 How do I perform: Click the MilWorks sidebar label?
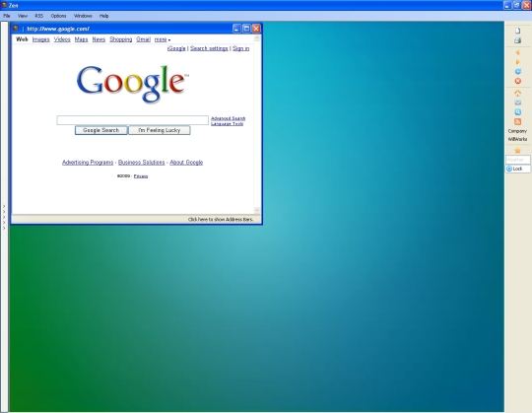click(x=517, y=139)
